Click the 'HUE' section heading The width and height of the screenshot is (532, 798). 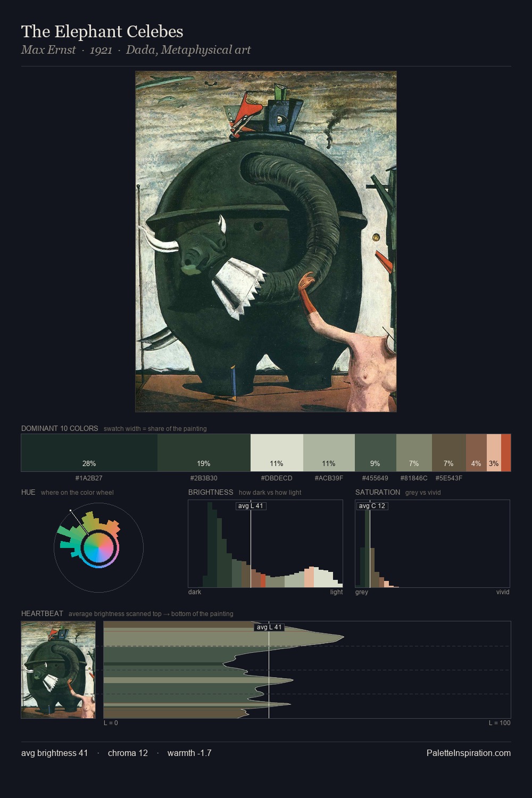[x=28, y=492]
